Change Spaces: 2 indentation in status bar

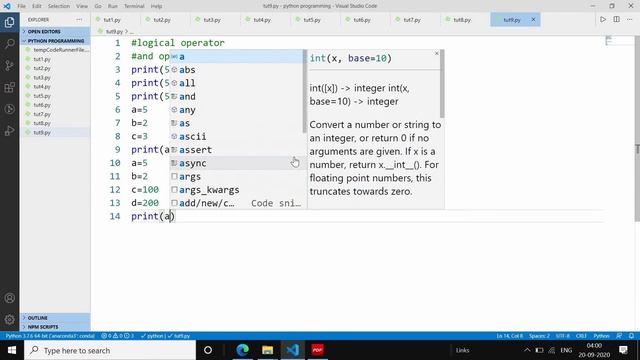539,336
